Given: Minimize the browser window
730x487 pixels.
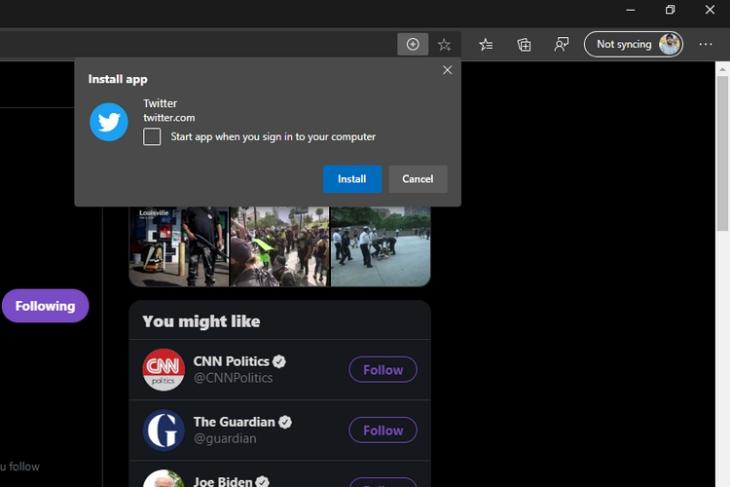Looking at the screenshot, I should coord(630,10).
